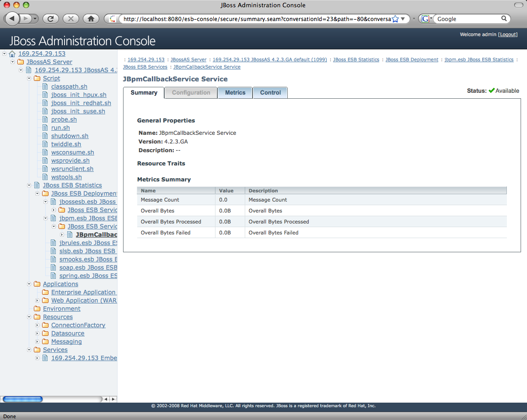The image size is (527, 420).
Task: Collapse the Script folder node
Action: tap(29, 78)
